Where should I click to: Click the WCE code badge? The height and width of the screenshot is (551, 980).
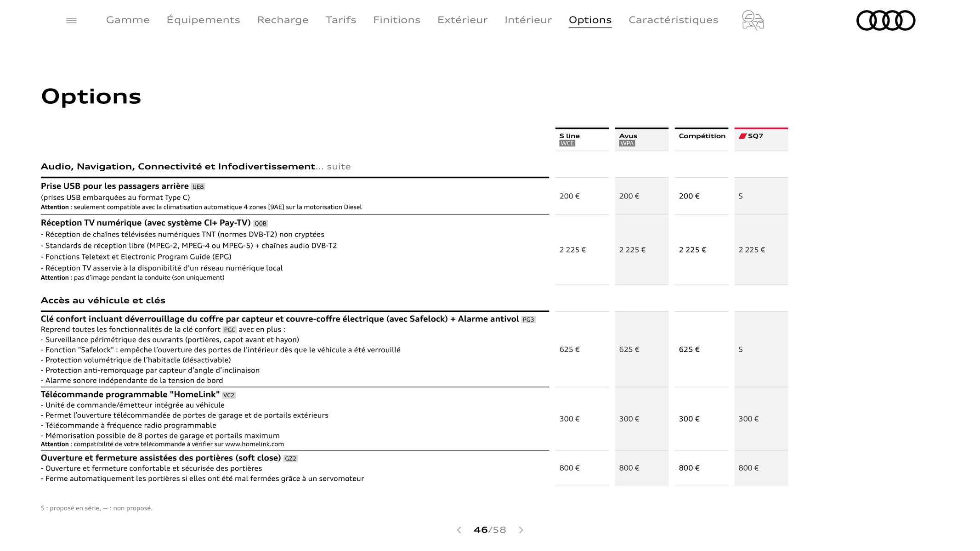coord(567,143)
